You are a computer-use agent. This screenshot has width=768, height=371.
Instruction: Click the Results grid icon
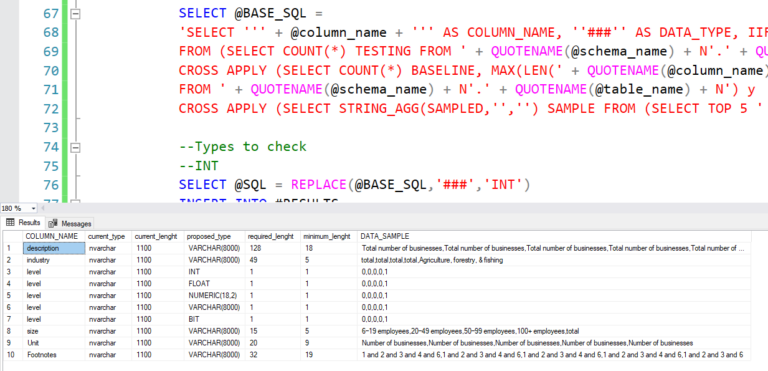click(10, 223)
